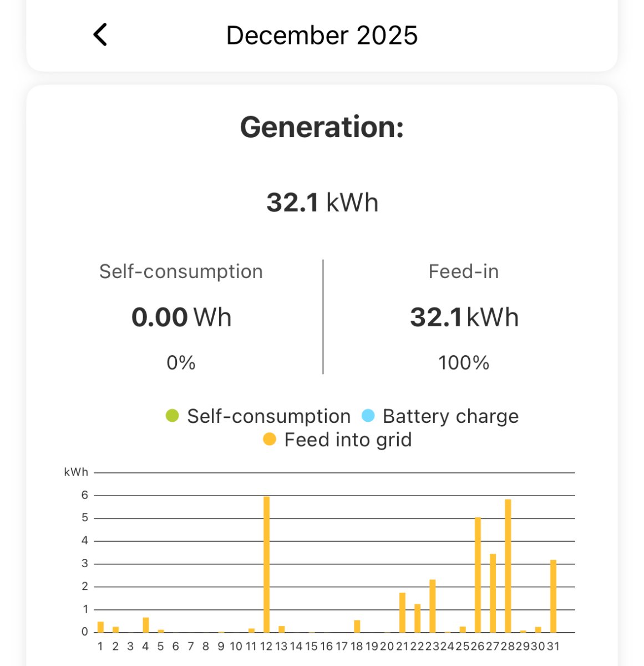Tap the Generation total 32.1 kWh
Viewport: 644px width, 666px height.
coord(322,202)
